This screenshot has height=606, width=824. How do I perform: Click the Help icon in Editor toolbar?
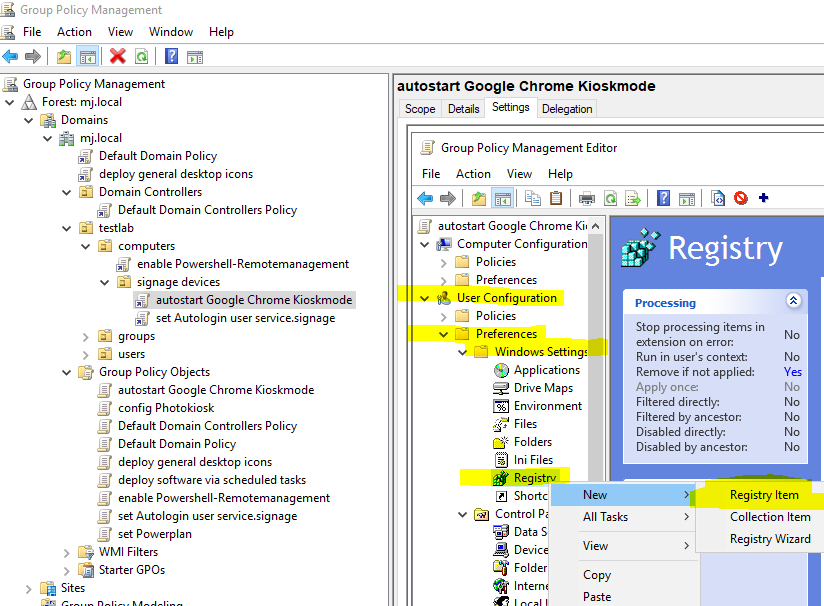pyautogui.click(x=664, y=198)
